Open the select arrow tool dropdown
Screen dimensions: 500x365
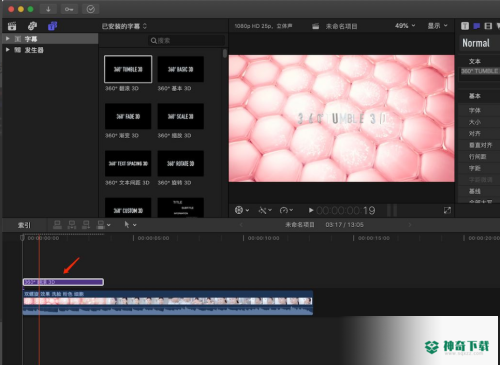pos(130,225)
